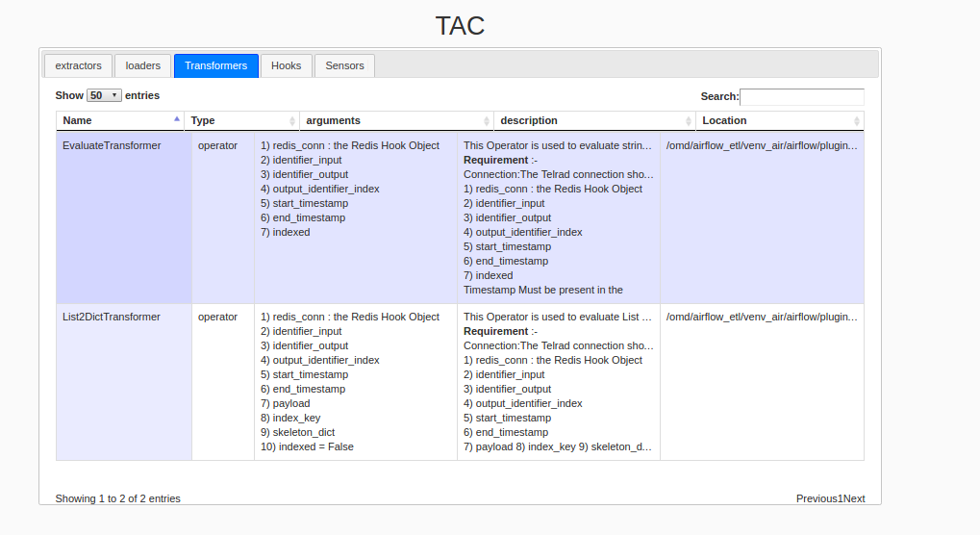Click Requirement label in List2DictTransformer description
The width and height of the screenshot is (980, 535).
(496, 331)
